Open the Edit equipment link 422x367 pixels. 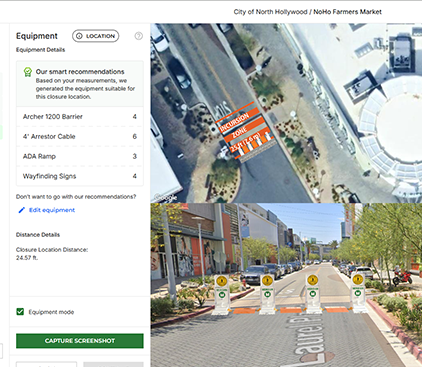[52, 210]
